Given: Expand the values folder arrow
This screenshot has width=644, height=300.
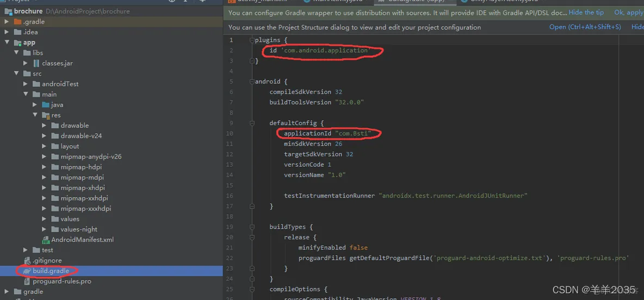Looking at the screenshot, I should pyautogui.click(x=45, y=218).
